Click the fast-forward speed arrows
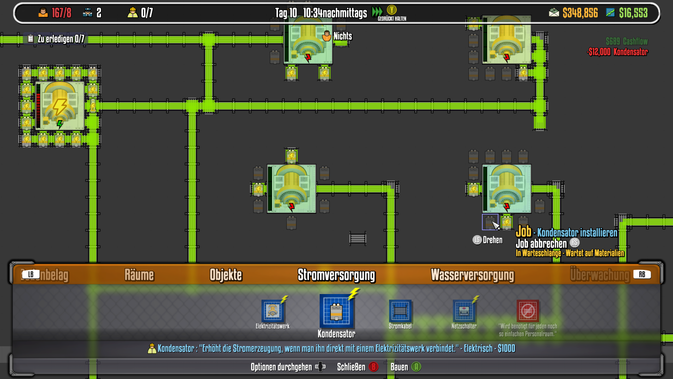673x379 pixels. (x=377, y=12)
